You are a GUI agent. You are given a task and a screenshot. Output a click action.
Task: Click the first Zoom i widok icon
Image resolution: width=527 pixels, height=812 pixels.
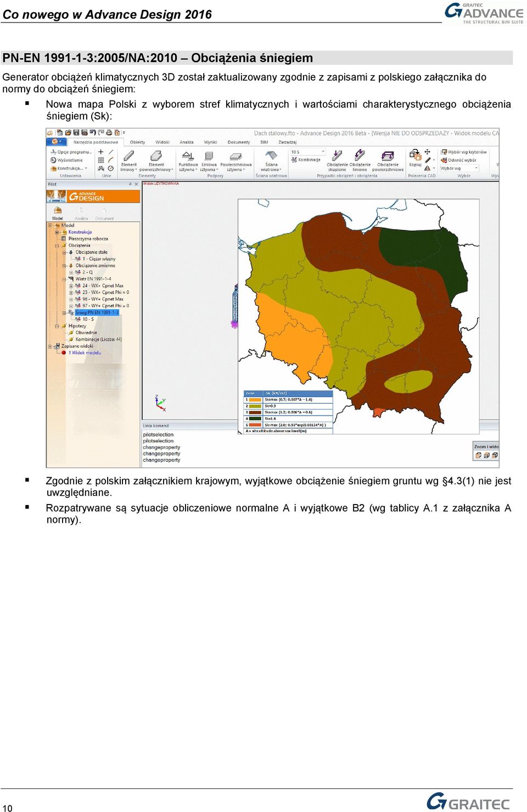478,455
